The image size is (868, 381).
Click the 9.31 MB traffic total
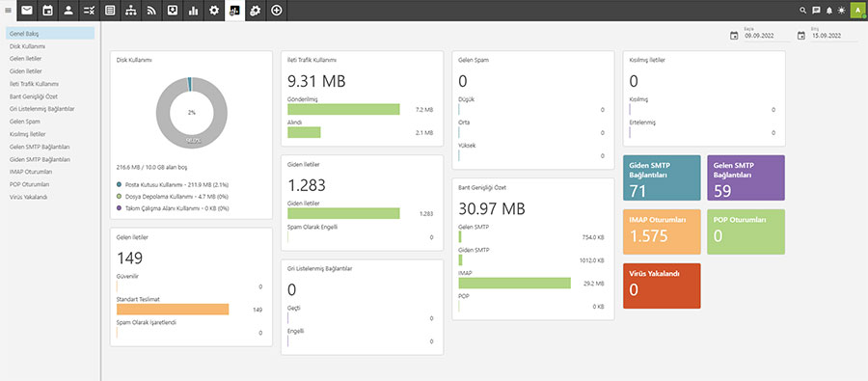click(x=316, y=82)
